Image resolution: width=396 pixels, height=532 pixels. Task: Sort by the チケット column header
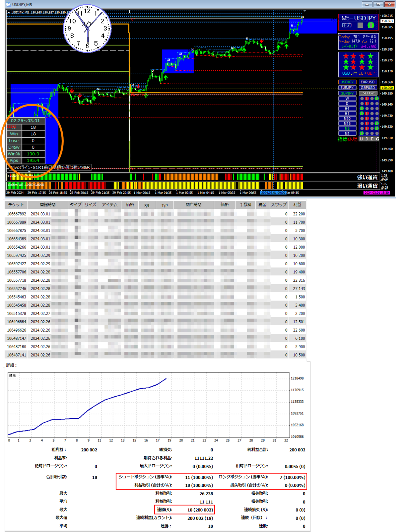click(16, 205)
